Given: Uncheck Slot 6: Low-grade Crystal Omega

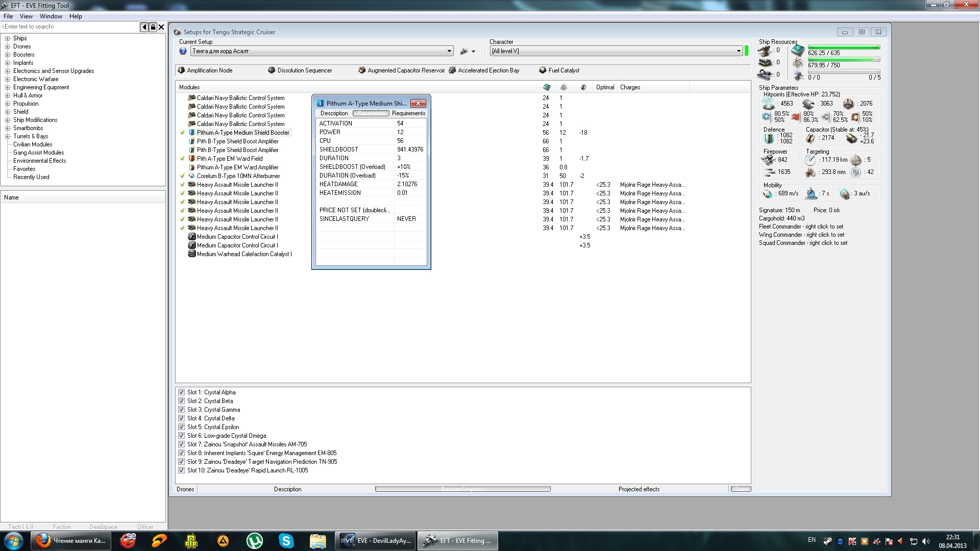Looking at the screenshot, I should pos(181,436).
